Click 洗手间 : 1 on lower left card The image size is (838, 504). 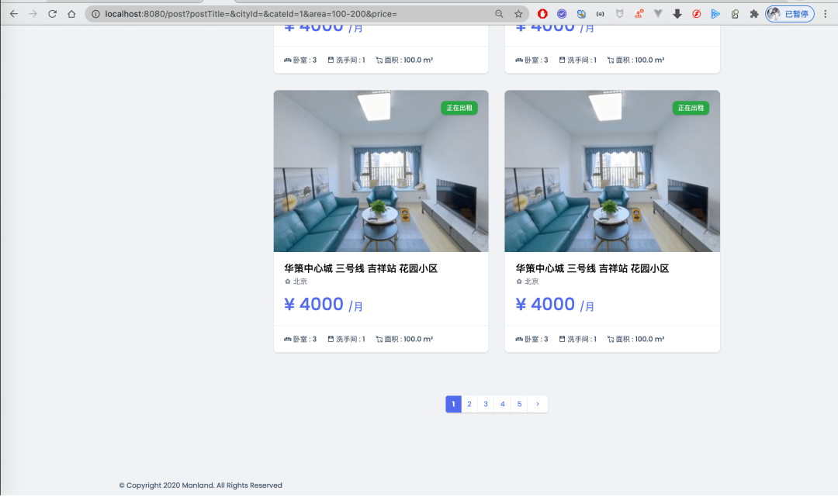tap(346, 339)
